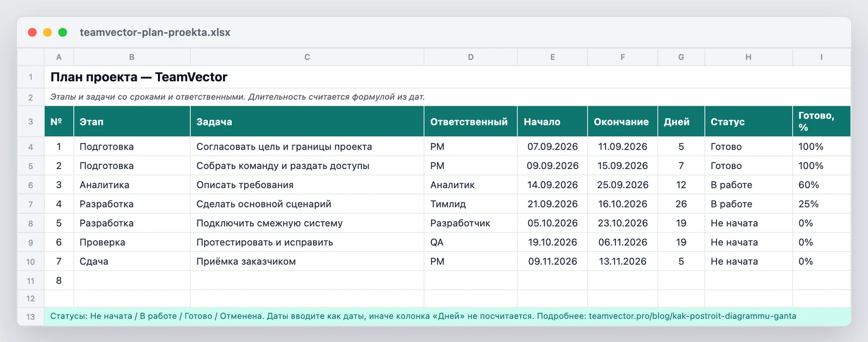868x342 pixels.
Task: Click status "В работе" for Описать требования
Action: 749,185
